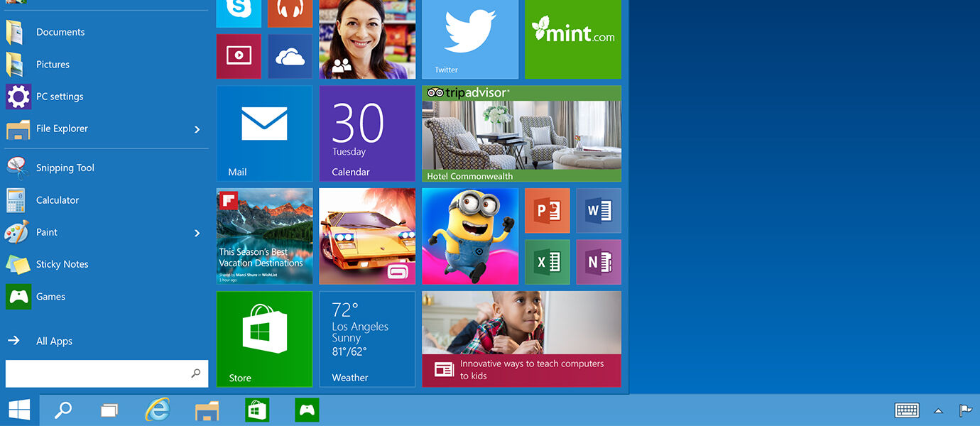Open Games in the Start menu list
Screen dimensions: 980x426
tap(107, 297)
